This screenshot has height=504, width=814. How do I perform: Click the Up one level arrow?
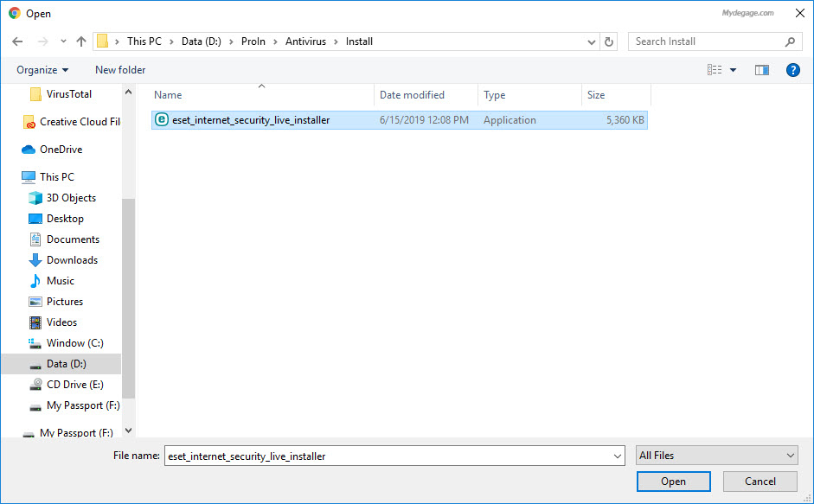pyautogui.click(x=81, y=41)
